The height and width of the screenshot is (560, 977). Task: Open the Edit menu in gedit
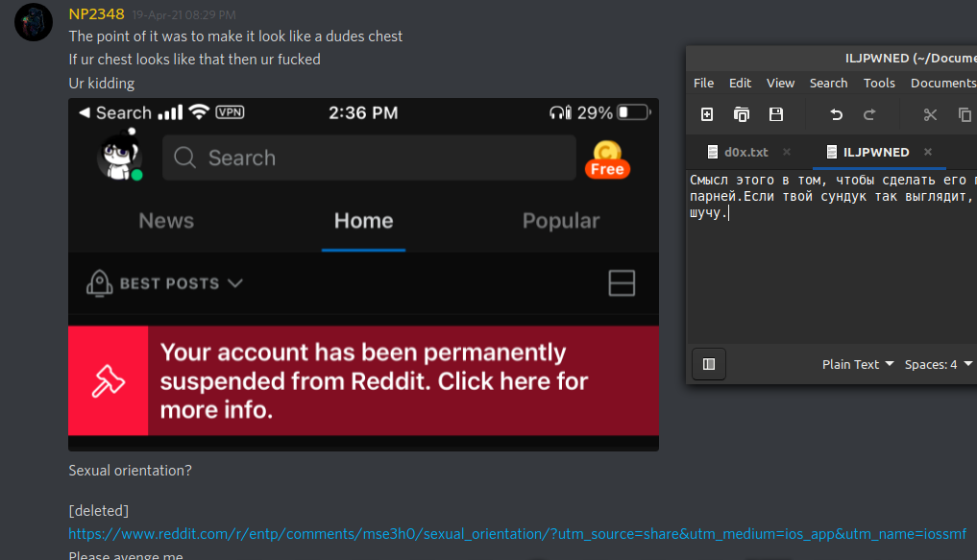click(741, 83)
